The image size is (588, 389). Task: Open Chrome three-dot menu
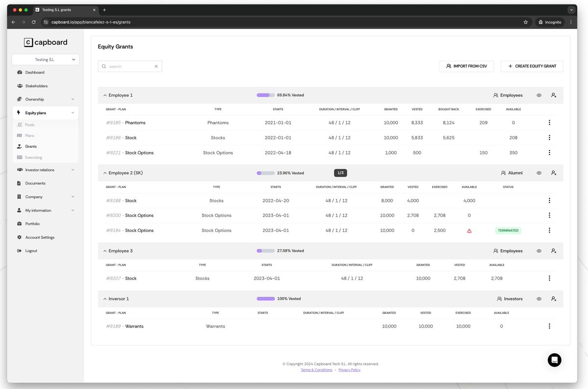click(x=571, y=22)
